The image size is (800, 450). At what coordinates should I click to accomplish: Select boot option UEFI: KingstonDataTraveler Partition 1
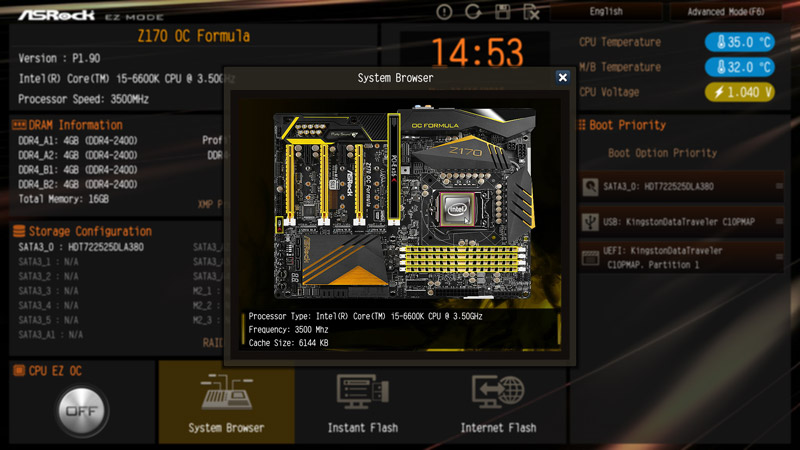pyautogui.click(x=682, y=257)
